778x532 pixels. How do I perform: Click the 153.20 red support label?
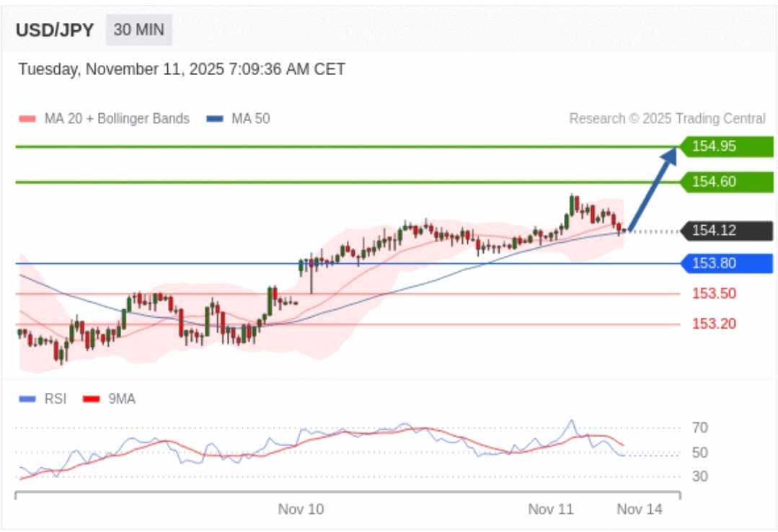pyautogui.click(x=714, y=324)
